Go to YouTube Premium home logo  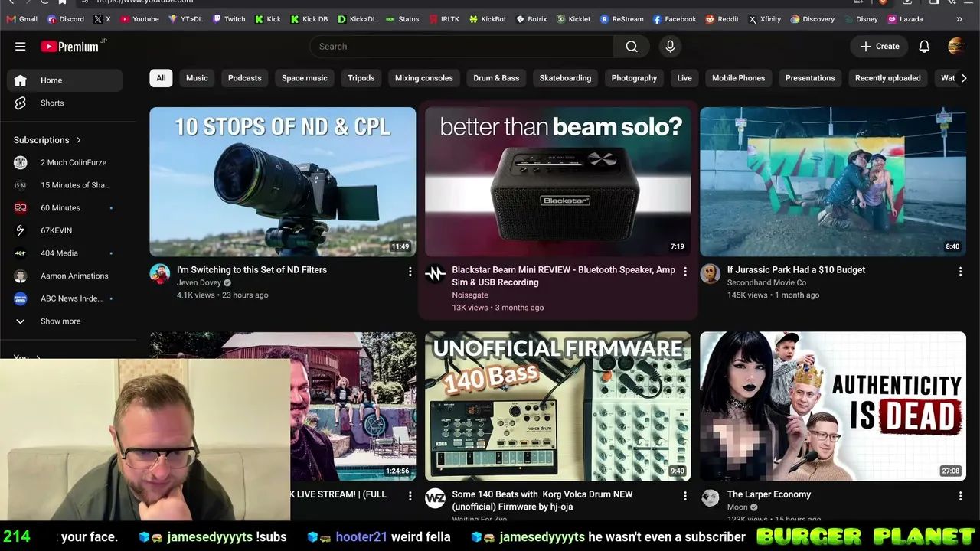[x=70, y=47]
